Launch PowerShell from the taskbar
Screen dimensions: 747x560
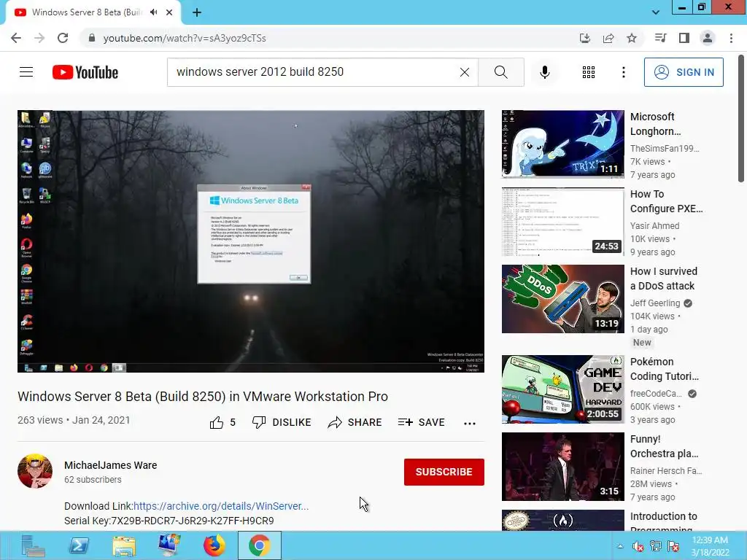point(79,545)
